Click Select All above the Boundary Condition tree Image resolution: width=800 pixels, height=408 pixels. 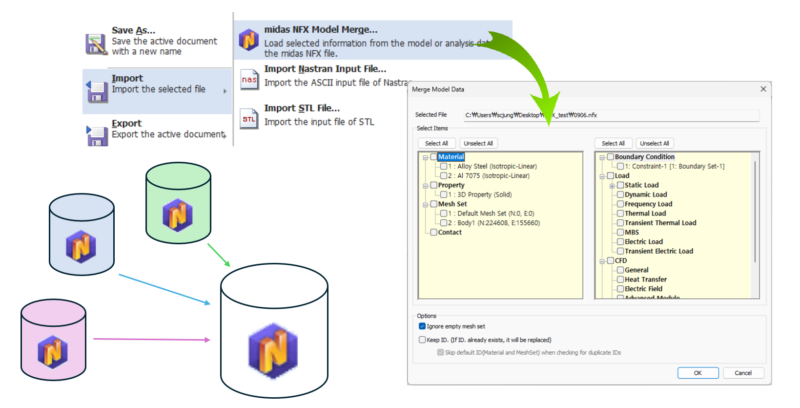tap(613, 143)
